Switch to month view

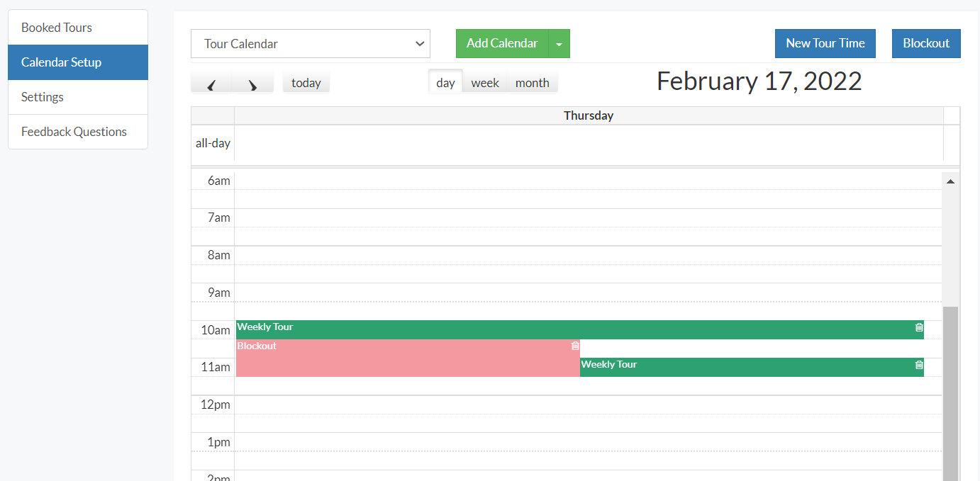click(x=533, y=82)
